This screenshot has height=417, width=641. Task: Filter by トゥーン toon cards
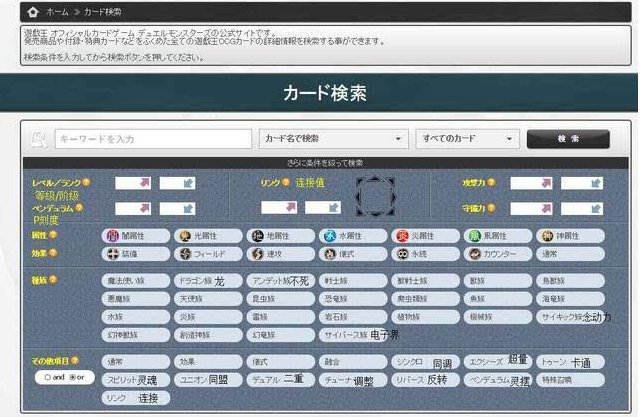(570, 362)
